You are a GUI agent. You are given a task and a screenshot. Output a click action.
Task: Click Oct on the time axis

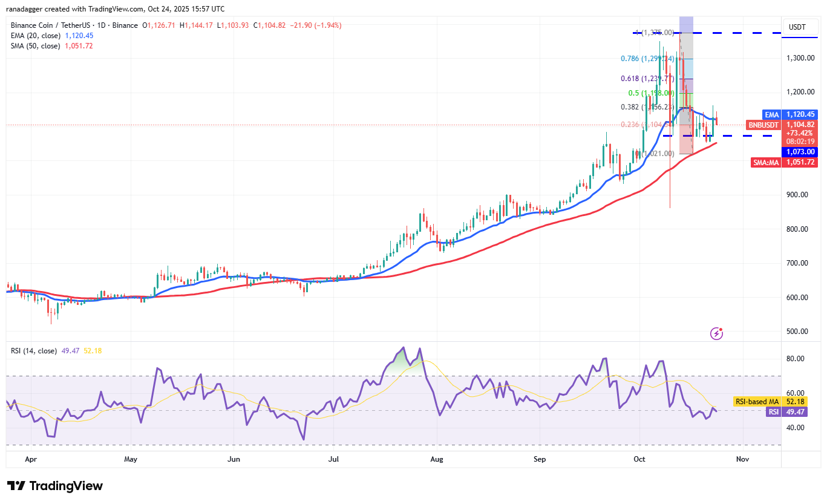(639, 459)
